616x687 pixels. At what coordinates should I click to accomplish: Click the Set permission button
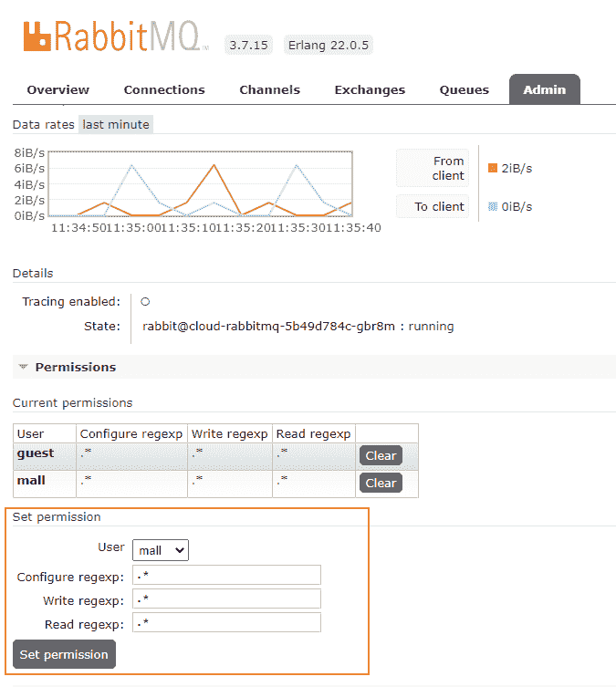[64, 654]
